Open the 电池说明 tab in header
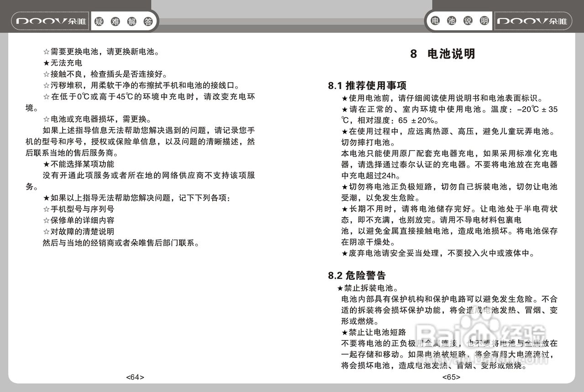 click(459, 20)
